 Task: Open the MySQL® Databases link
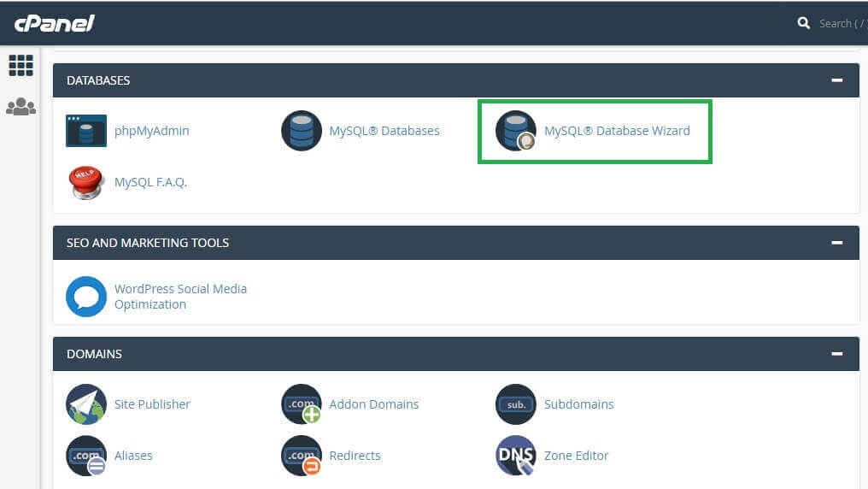(384, 131)
